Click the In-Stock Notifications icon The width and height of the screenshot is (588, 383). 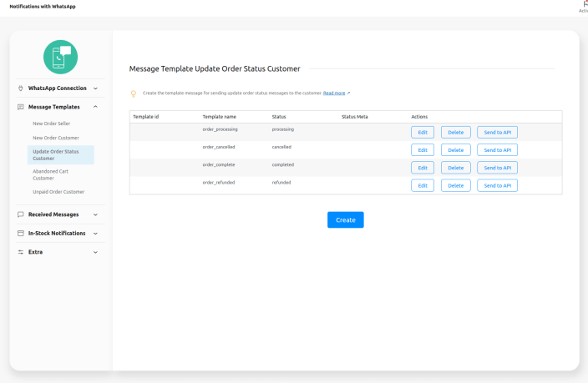click(21, 234)
